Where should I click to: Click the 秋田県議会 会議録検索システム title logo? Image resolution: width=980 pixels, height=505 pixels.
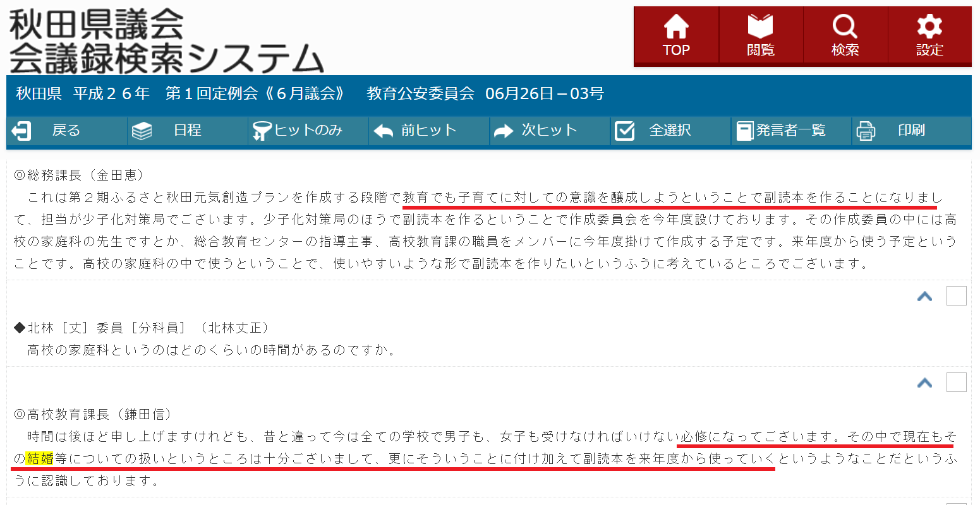point(166,42)
